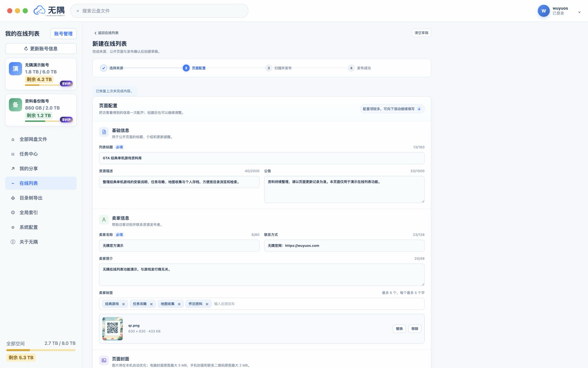Click the Wuyu cloud logo icon
Screen dimensions: 588x368
click(x=40, y=10)
